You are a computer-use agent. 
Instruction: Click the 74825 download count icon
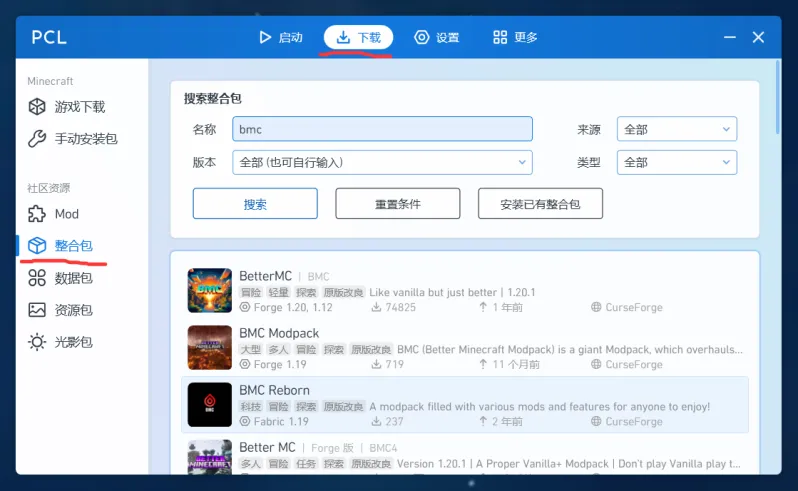point(376,307)
